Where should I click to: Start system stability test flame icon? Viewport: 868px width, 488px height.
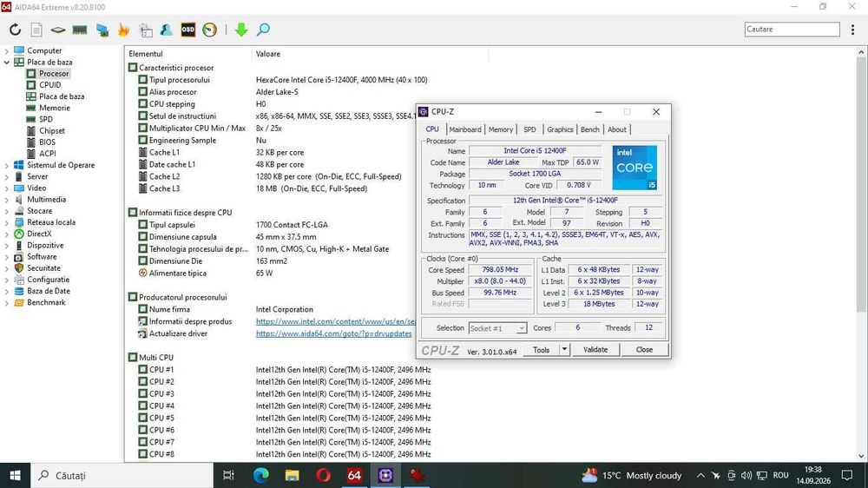[x=123, y=30]
